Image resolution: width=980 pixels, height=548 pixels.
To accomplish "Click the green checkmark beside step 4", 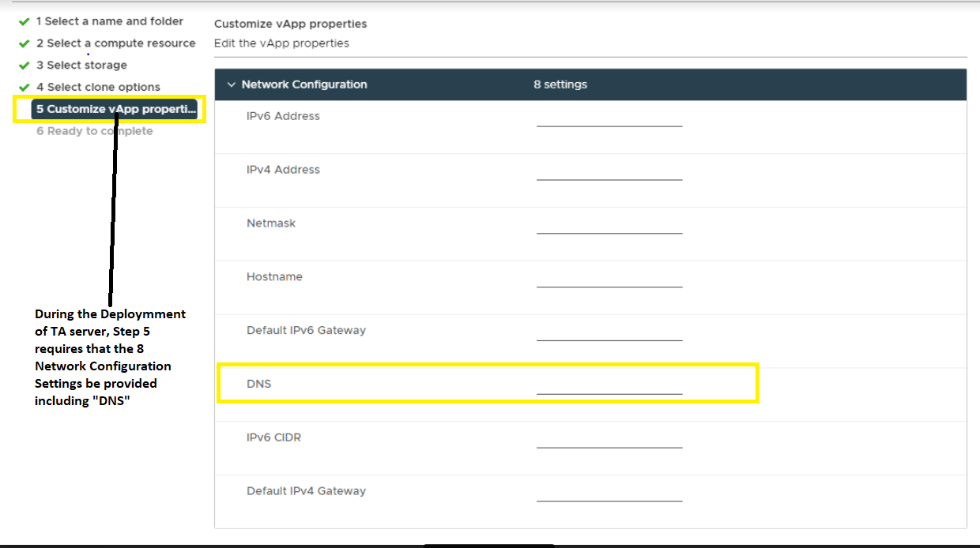I will pyautogui.click(x=24, y=88).
